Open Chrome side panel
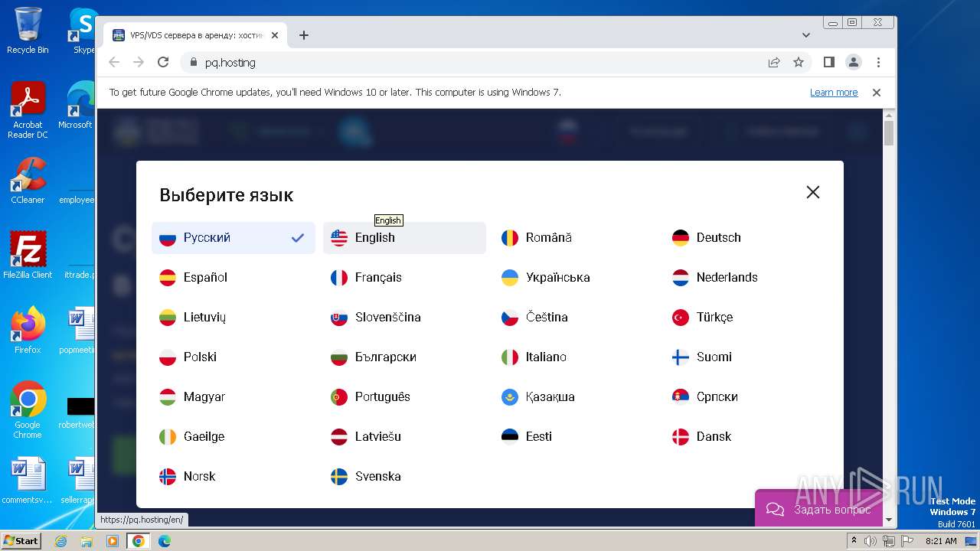980x551 pixels. point(829,62)
